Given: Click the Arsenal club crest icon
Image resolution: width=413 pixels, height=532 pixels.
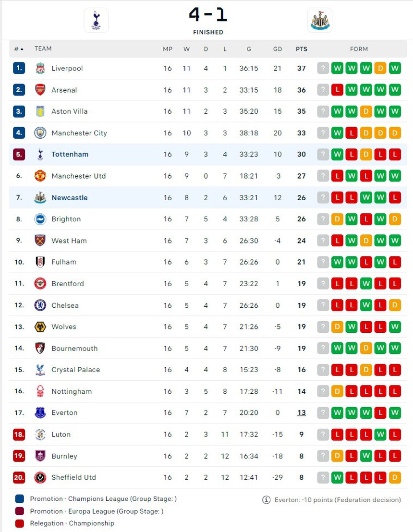Looking at the screenshot, I should click(40, 90).
